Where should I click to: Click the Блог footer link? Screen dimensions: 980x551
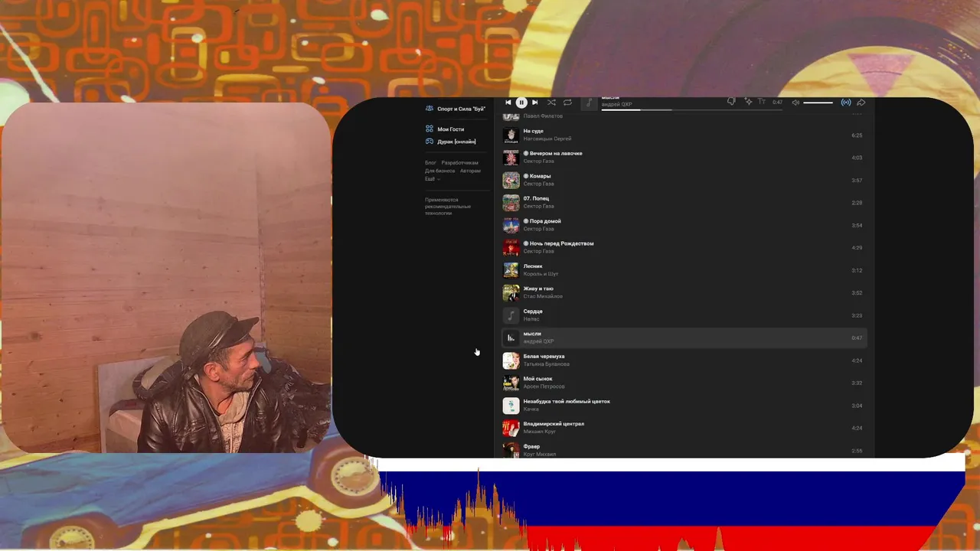point(430,162)
